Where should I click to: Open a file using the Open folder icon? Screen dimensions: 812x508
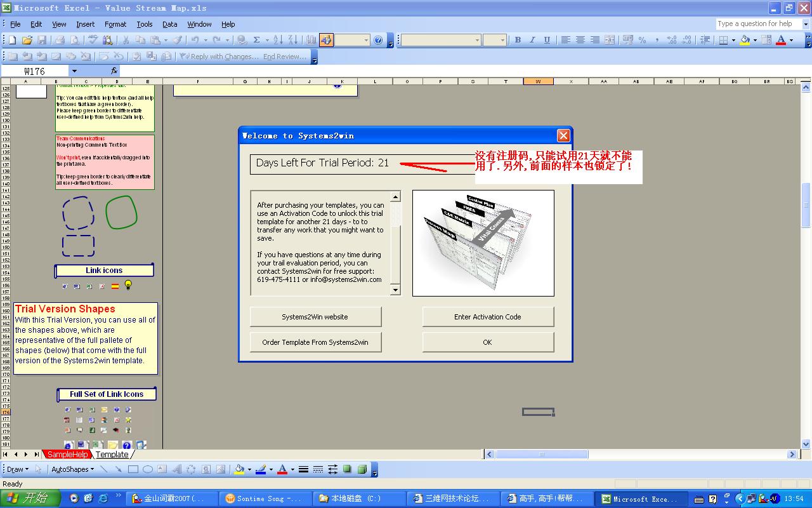27,40
